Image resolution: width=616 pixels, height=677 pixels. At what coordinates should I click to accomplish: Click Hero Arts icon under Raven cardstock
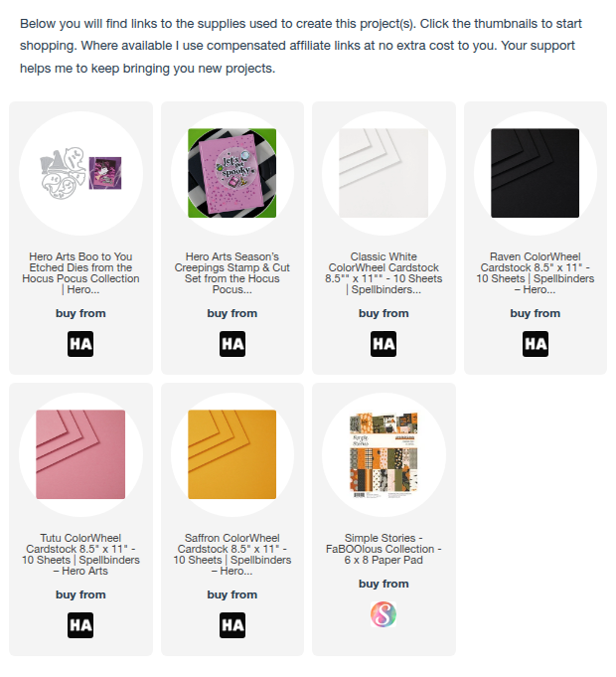[x=536, y=344]
